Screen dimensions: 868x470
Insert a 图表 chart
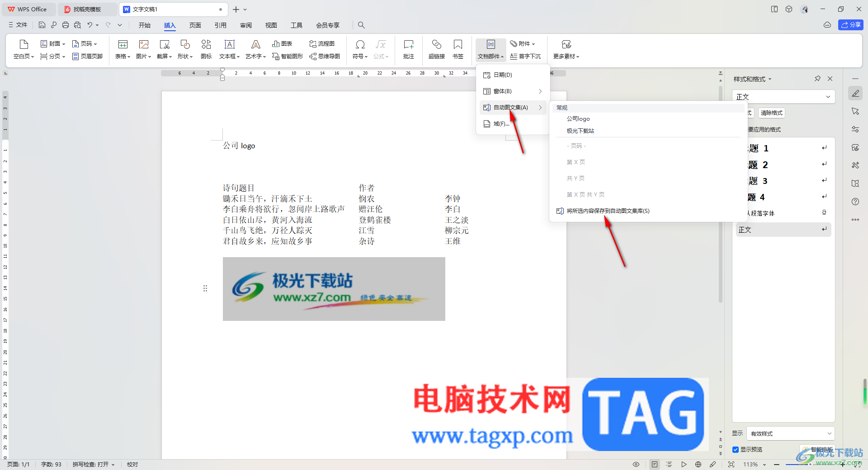(x=282, y=44)
